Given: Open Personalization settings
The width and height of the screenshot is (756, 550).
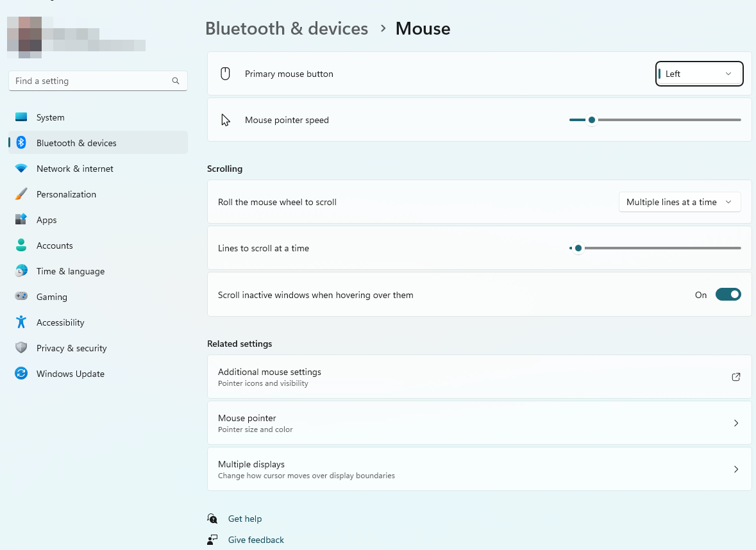Looking at the screenshot, I should [66, 194].
